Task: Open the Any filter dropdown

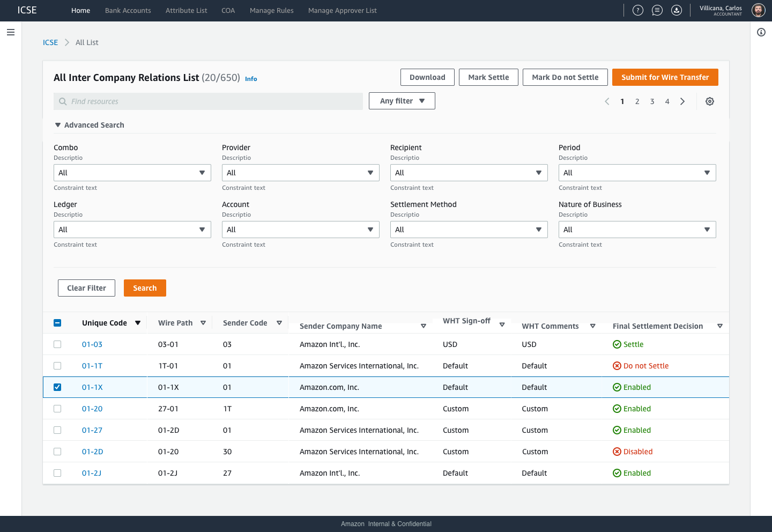Action: point(402,101)
